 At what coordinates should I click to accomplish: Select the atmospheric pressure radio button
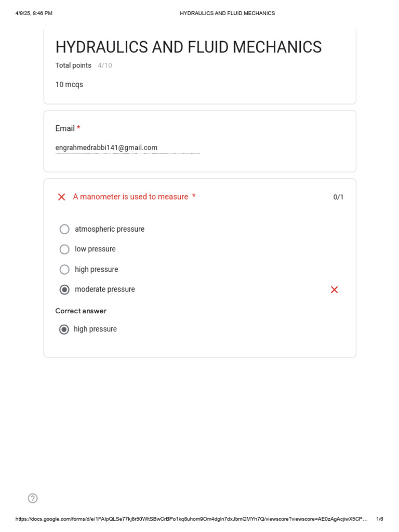point(64,229)
